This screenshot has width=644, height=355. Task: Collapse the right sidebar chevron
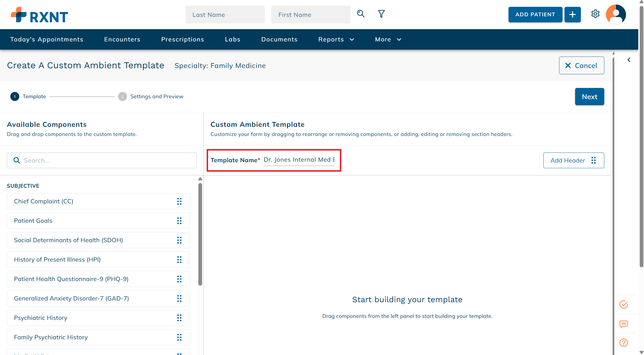[x=629, y=60]
